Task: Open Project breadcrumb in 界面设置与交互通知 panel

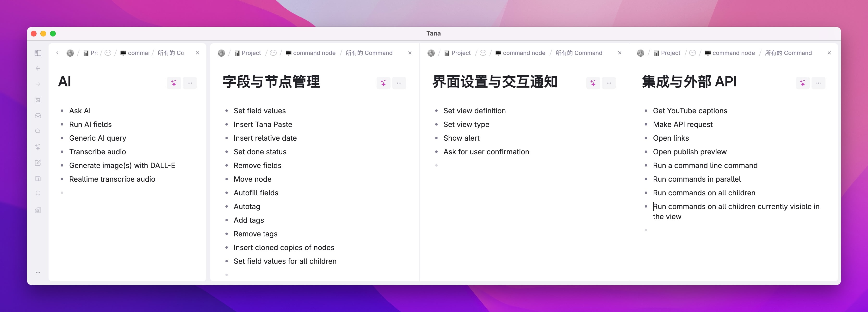Action: click(x=457, y=53)
